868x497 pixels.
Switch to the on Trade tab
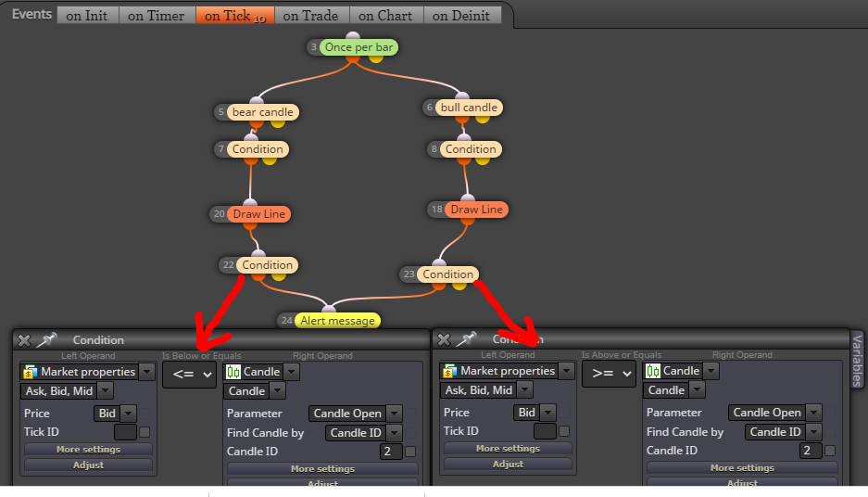(x=311, y=16)
